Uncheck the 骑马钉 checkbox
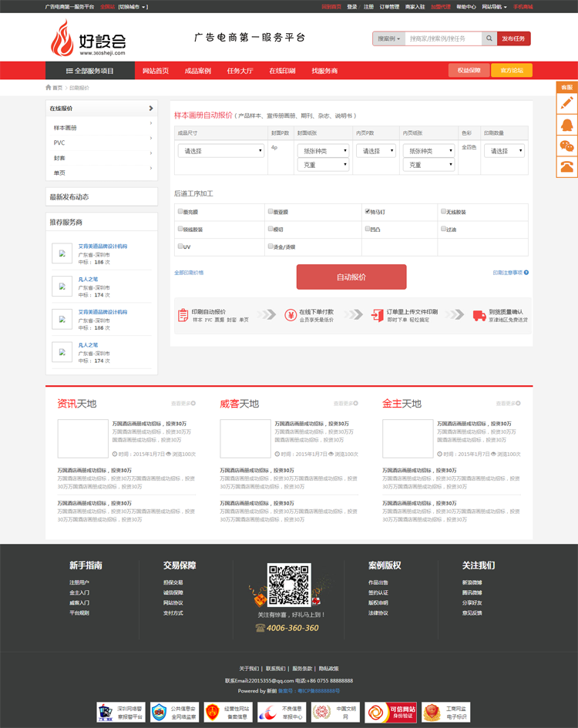This screenshot has width=578, height=728. coord(368,211)
